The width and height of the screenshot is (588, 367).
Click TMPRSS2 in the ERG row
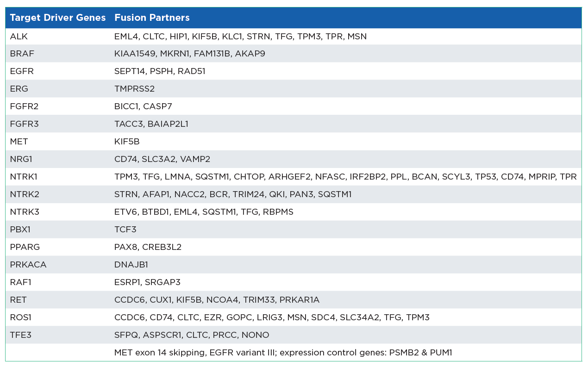(134, 89)
